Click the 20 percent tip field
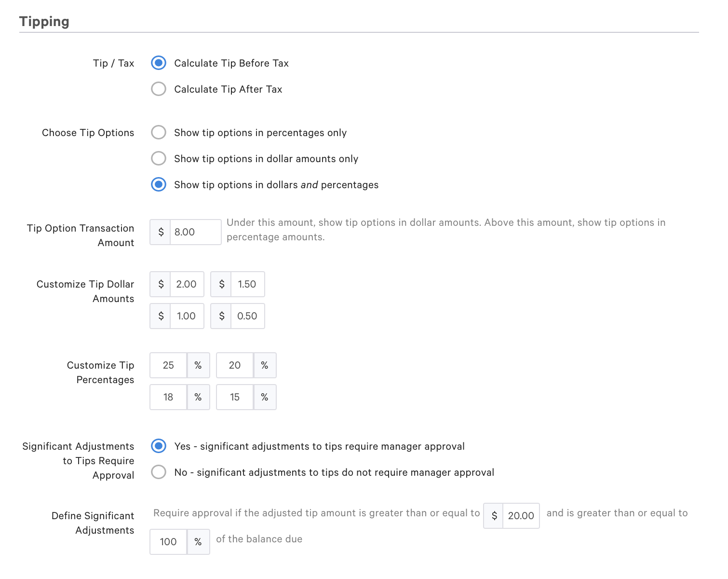 [234, 365]
